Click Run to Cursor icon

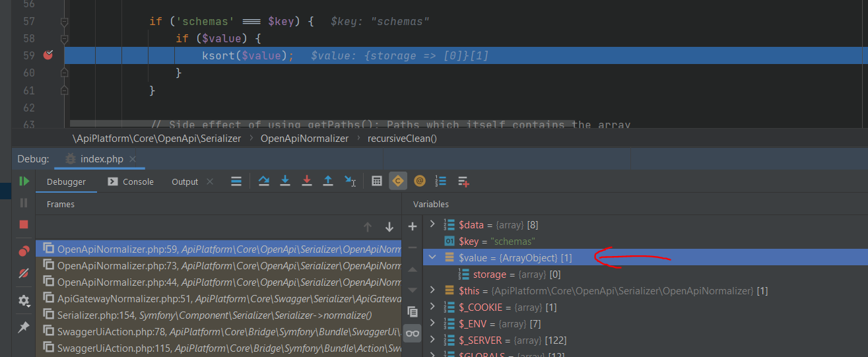coord(350,181)
